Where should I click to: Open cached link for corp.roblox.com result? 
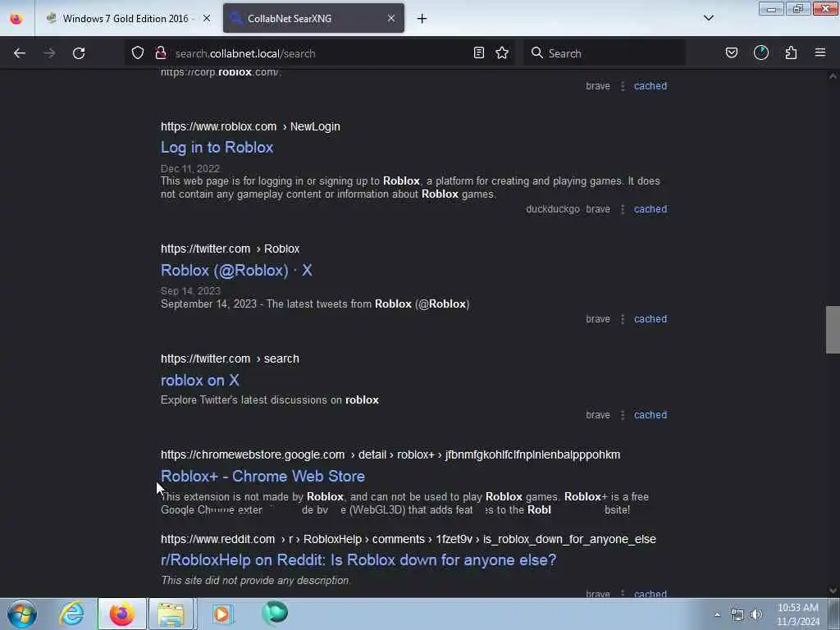[x=651, y=85]
